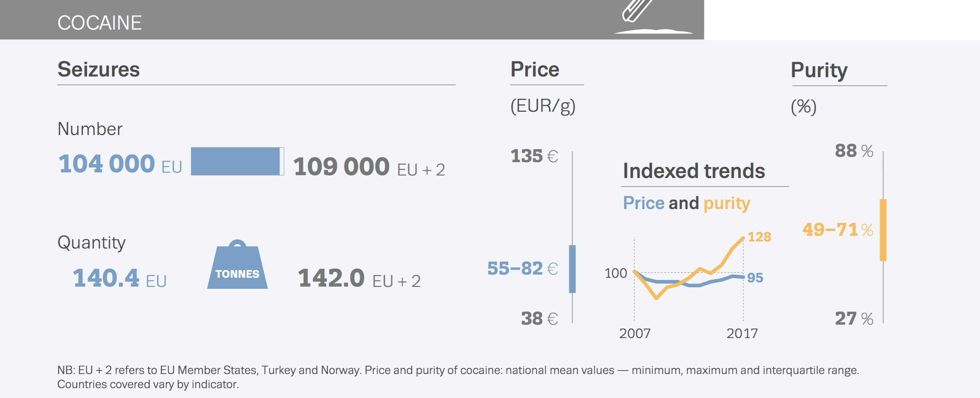This screenshot has height=398, width=980.
Task: Click the Purity section heading
Action: coord(819,70)
